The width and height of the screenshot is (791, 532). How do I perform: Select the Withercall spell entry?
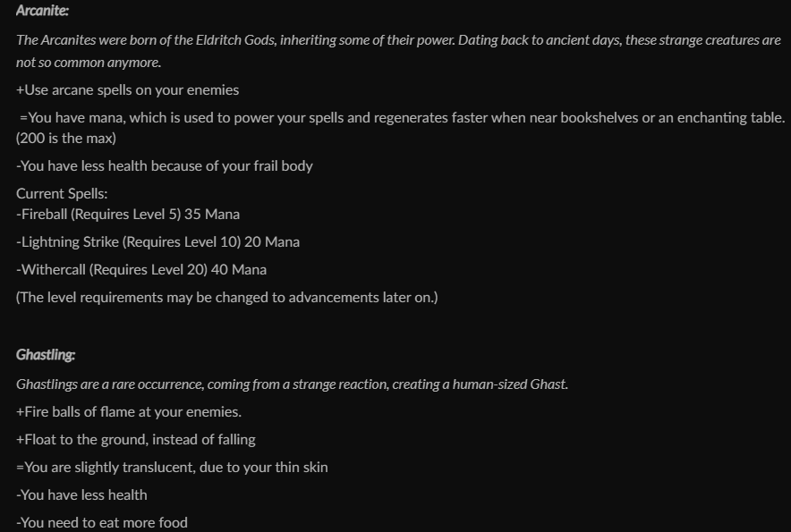pyautogui.click(x=141, y=269)
